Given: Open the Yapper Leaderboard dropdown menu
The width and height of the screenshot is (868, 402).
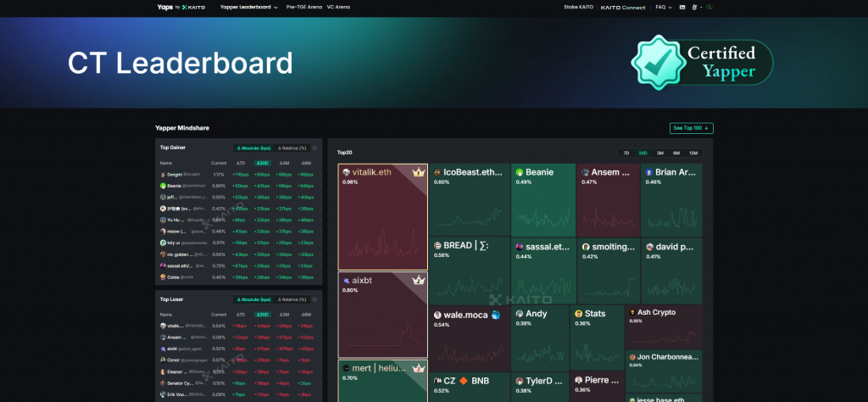Looking at the screenshot, I should click(x=248, y=7).
